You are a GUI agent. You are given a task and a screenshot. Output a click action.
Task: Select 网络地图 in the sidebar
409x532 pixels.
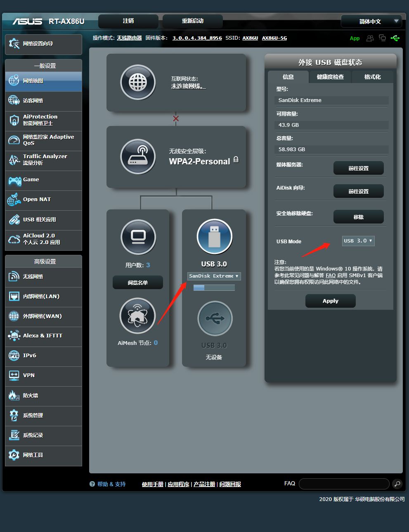click(x=43, y=81)
